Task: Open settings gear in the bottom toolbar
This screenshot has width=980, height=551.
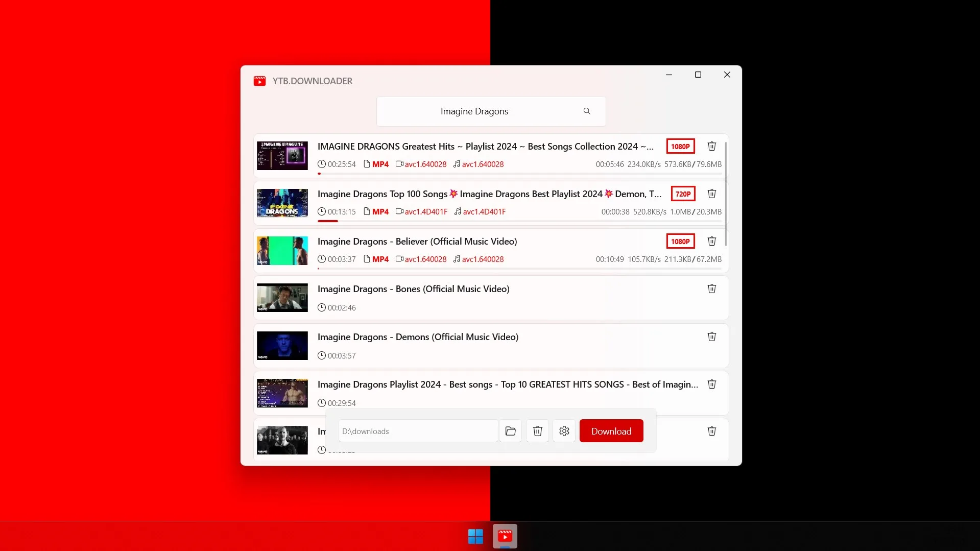Action: pos(564,431)
